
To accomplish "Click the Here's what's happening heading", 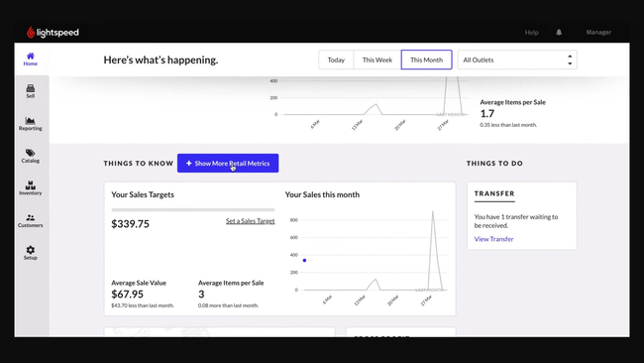I will click(x=161, y=60).
